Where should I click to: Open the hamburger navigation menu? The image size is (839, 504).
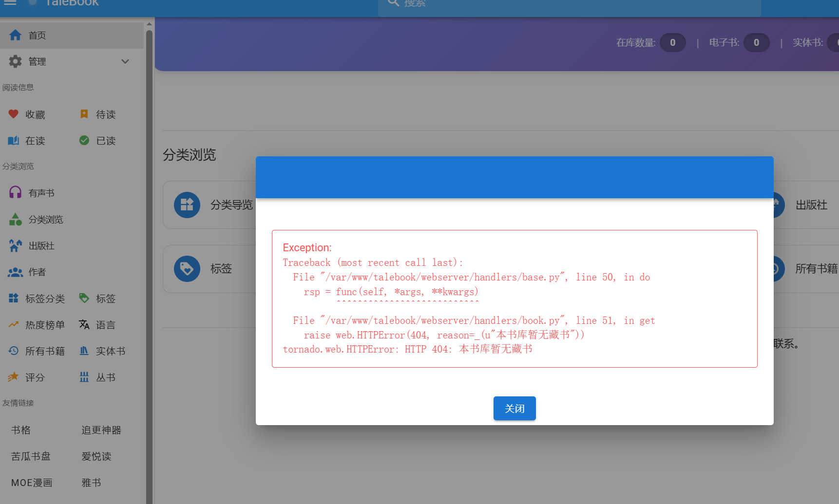(10, 2)
